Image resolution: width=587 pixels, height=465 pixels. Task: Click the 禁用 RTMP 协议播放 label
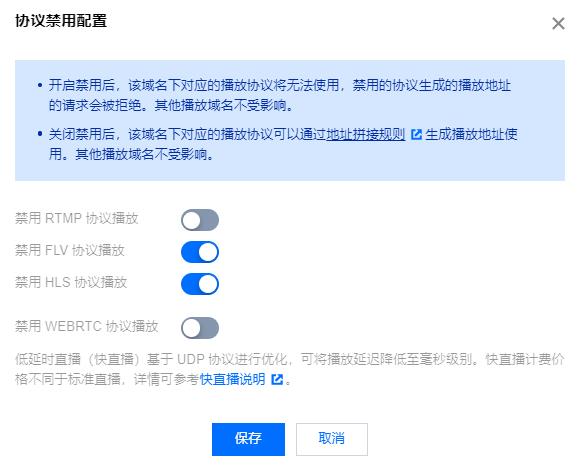[77, 218]
